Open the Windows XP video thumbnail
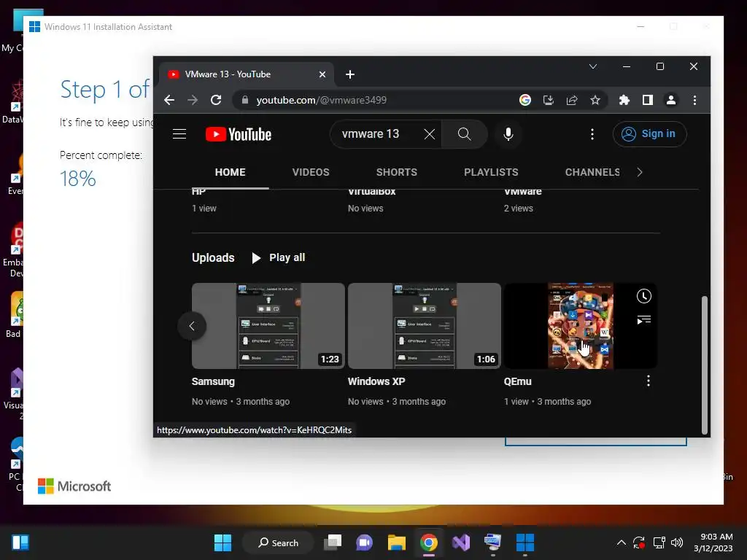Viewport: 747px width, 560px height. point(424,326)
